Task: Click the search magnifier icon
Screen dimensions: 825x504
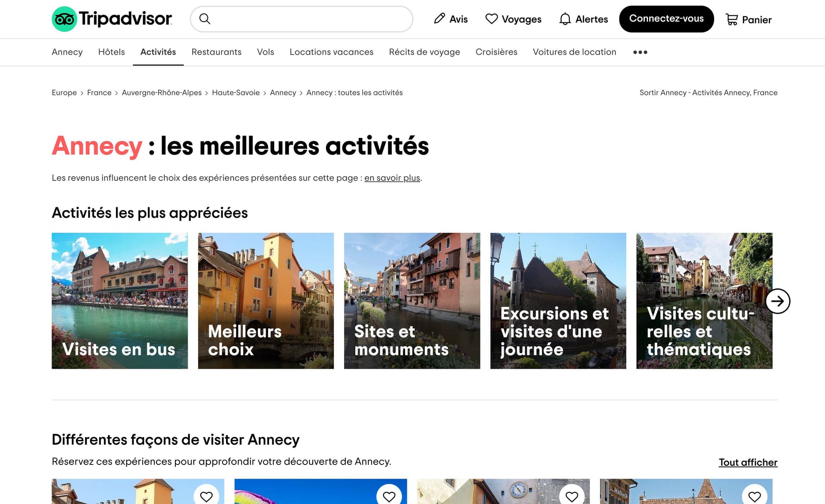Action: 205,19
